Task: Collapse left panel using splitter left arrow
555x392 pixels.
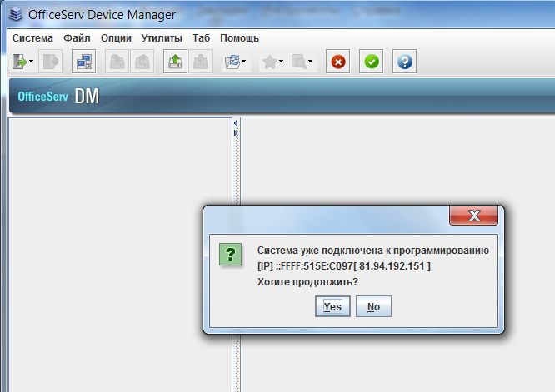Action: pos(236,123)
